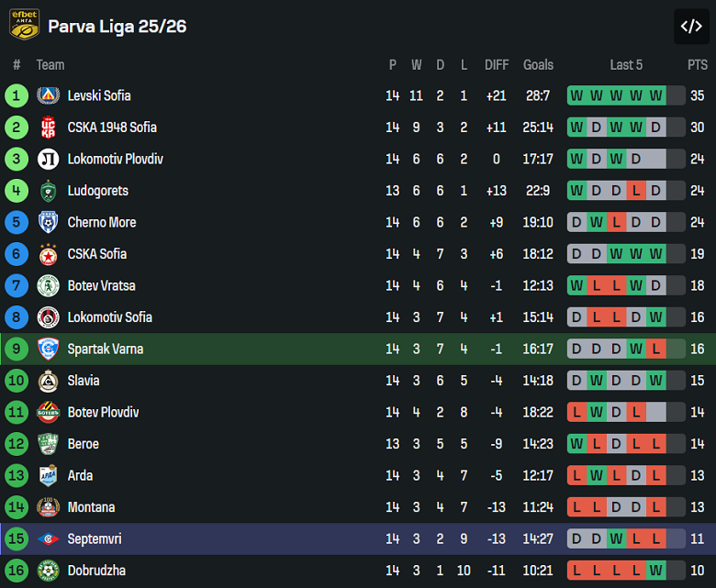Sort by PTS column header
This screenshot has width=716, height=588.
[697, 65]
